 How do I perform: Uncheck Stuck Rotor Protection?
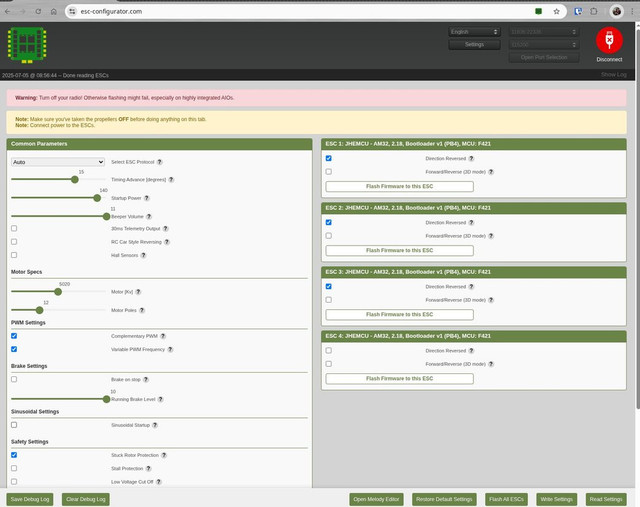pos(14,455)
